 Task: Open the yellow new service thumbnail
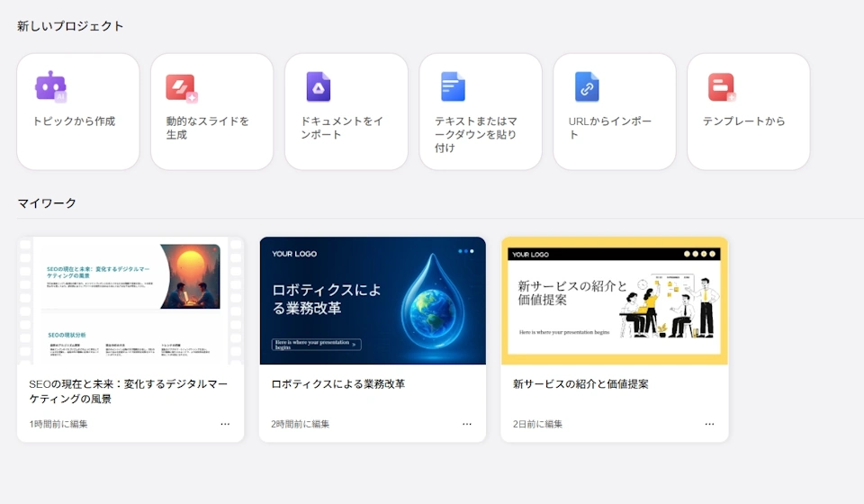pyautogui.click(x=615, y=301)
